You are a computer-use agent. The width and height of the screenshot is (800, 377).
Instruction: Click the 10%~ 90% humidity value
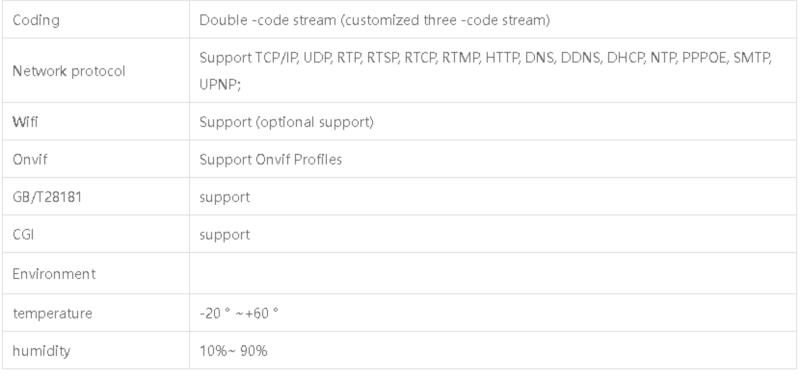point(233,351)
